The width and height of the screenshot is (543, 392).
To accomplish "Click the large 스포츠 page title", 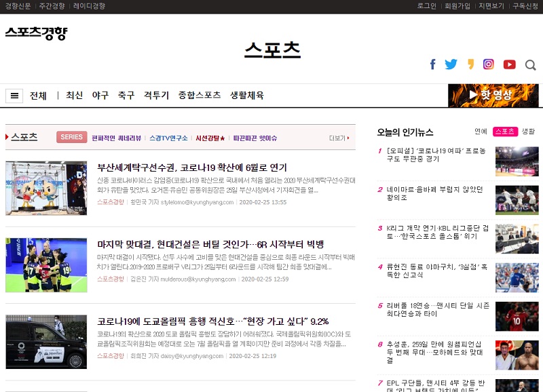I will 272,50.
